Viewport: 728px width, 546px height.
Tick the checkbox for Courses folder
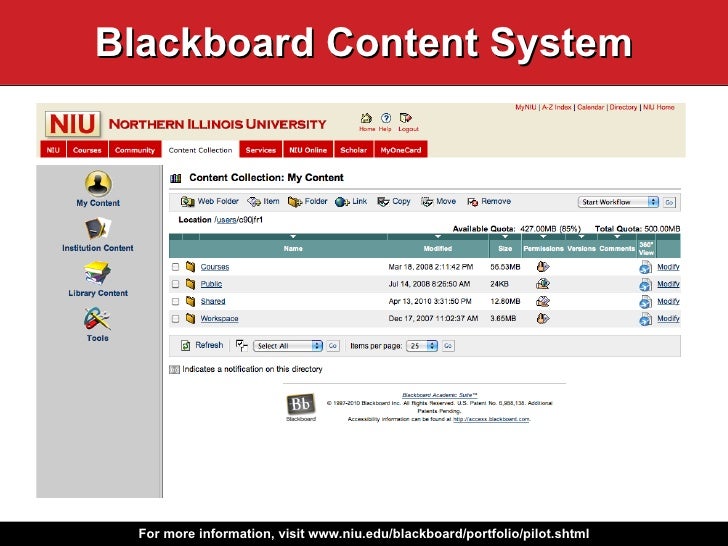click(x=176, y=267)
